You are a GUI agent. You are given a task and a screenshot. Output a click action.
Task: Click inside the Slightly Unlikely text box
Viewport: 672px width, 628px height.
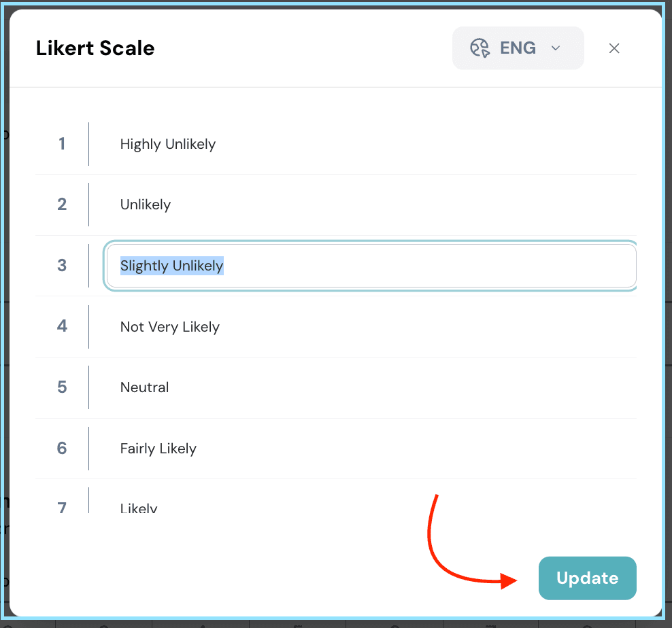point(371,266)
